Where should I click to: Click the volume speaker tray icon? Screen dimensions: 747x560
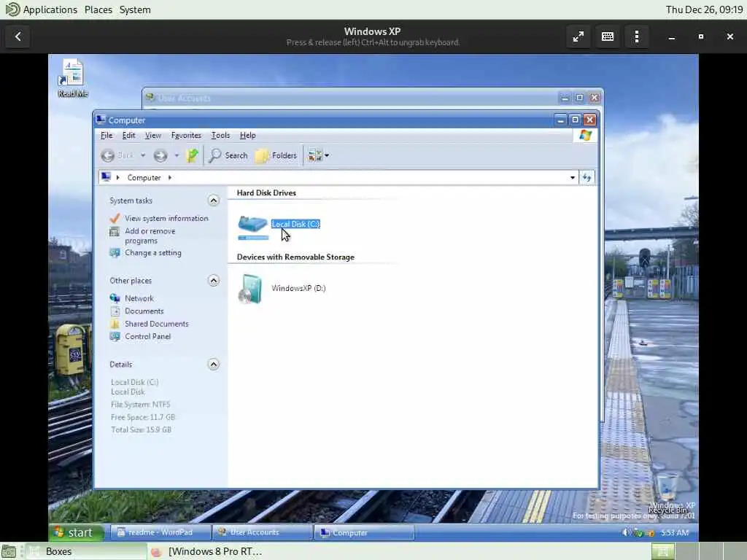[626, 532]
